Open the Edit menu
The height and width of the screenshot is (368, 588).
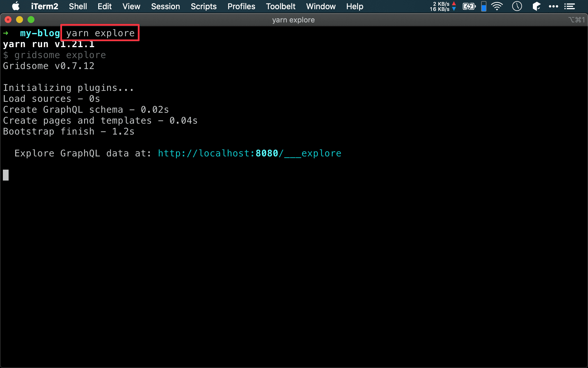pos(105,6)
